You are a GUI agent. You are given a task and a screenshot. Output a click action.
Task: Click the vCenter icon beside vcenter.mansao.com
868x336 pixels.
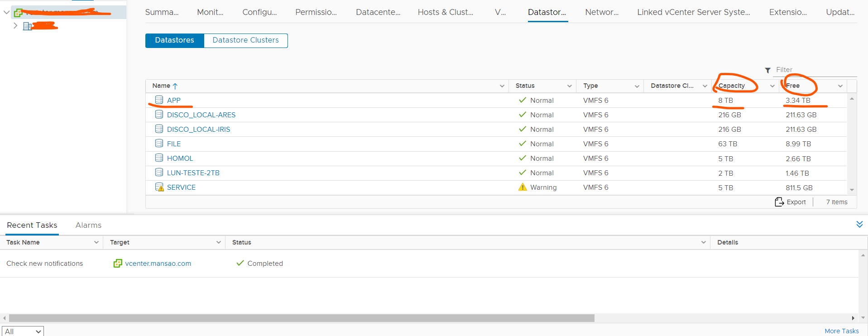click(x=118, y=264)
